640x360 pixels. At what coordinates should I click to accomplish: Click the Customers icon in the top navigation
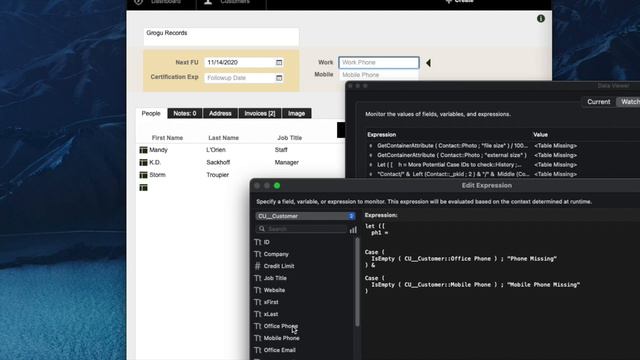pyautogui.click(x=208, y=2)
